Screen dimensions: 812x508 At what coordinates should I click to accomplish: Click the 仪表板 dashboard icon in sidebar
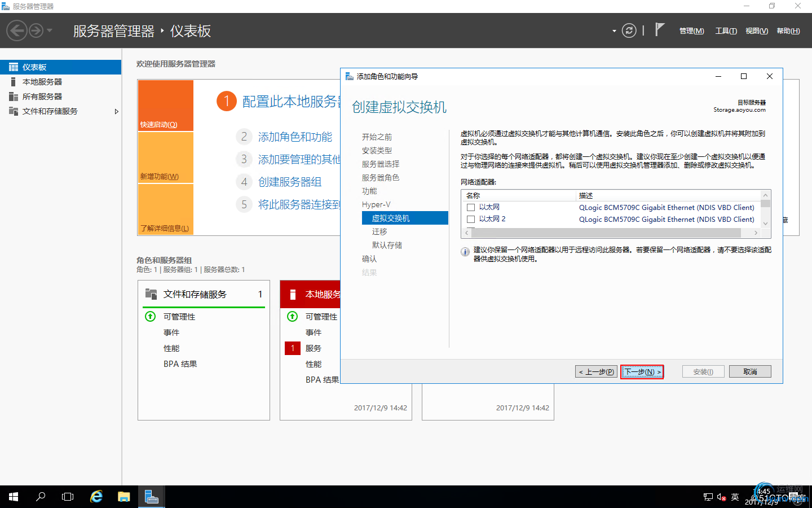click(14, 67)
